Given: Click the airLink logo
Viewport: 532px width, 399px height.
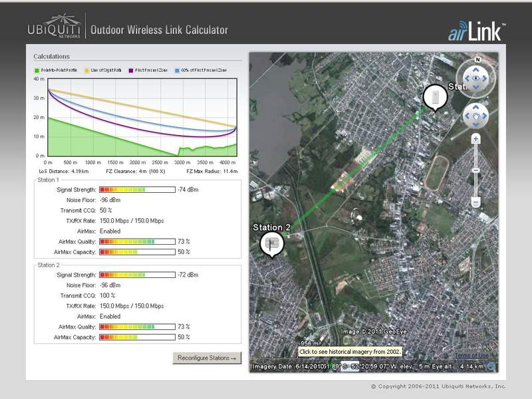Looking at the screenshot, I should pyautogui.click(x=477, y=31).
